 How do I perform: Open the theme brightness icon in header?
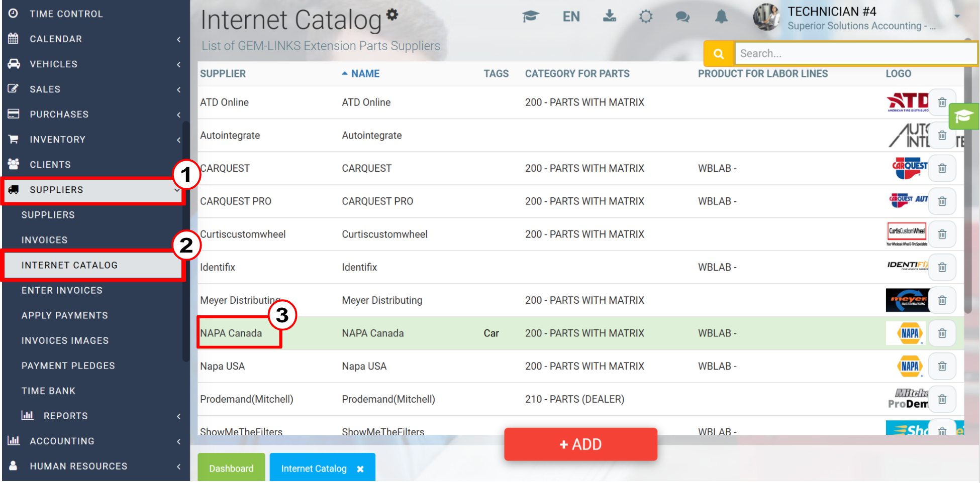[x=646, y=17]
